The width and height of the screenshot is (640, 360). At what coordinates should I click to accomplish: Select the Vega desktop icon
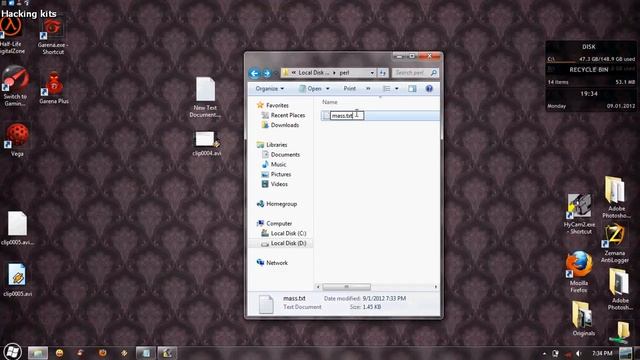pos(17,140)
